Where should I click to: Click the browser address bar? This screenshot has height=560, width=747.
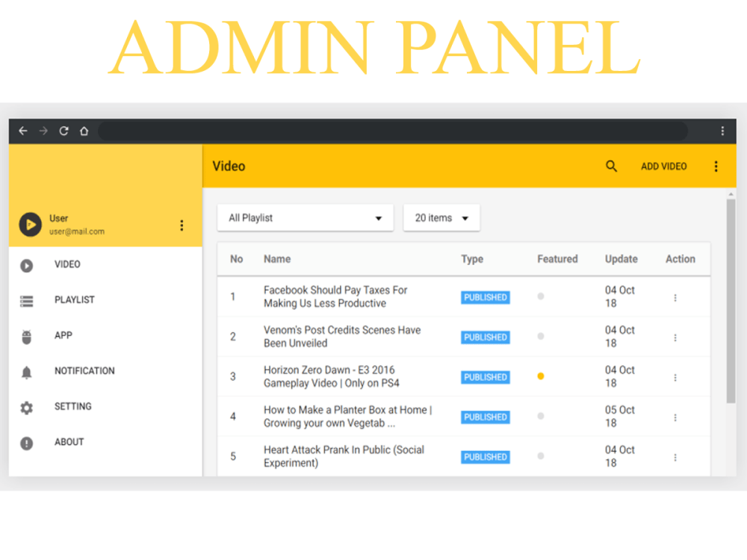coord(393,131)
